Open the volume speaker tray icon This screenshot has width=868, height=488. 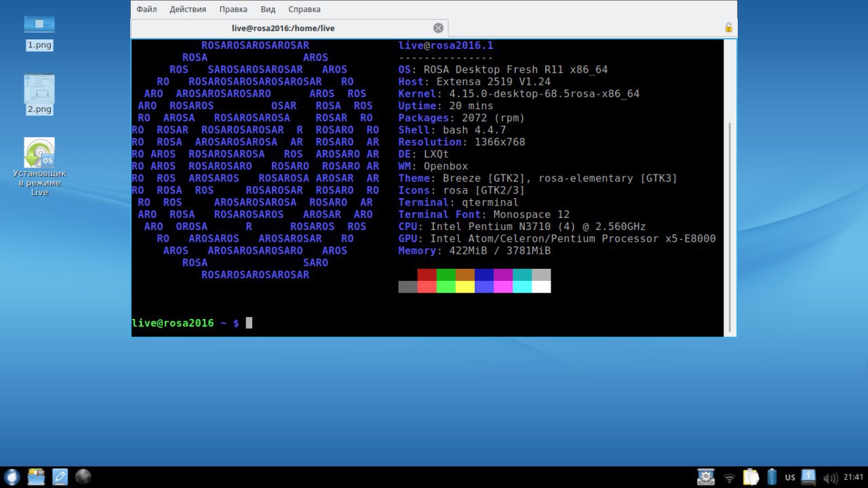tap(830, 478)
